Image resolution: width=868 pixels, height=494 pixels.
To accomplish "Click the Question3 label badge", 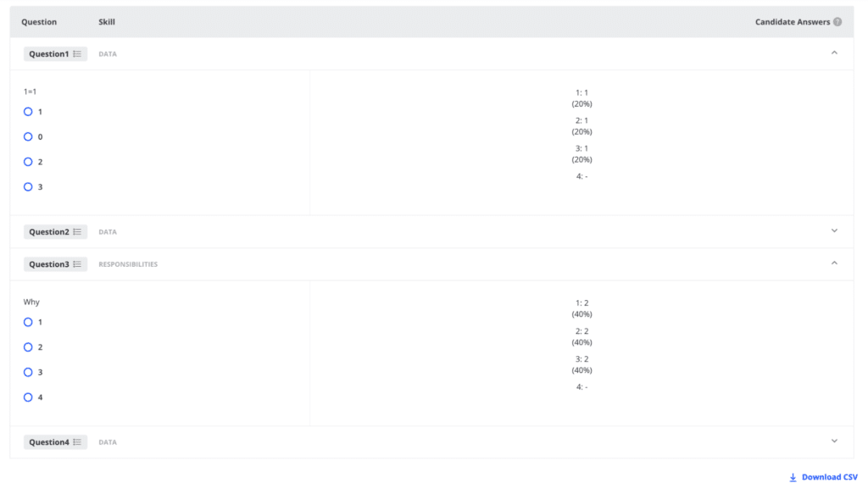I will [x=55, y=264].
